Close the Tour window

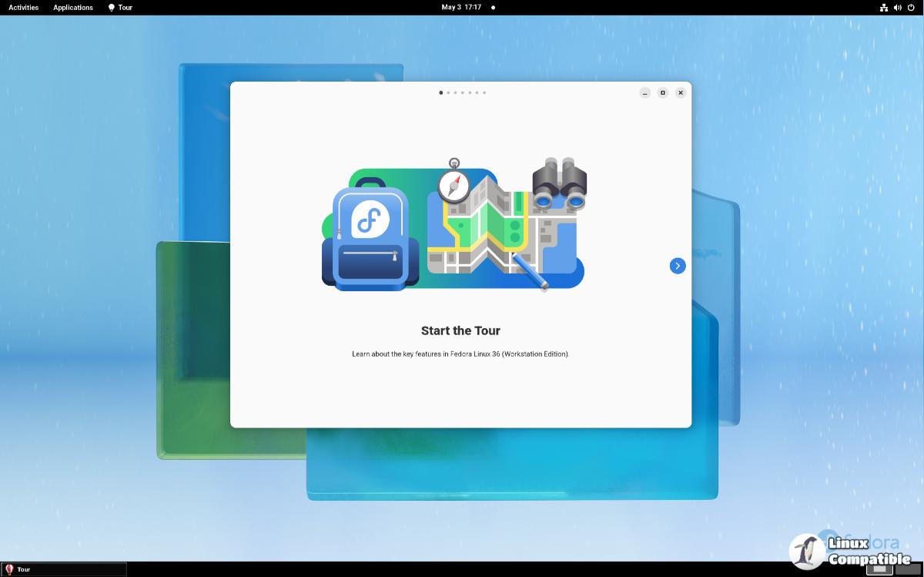pyautogui.click(x=681, y=92)
